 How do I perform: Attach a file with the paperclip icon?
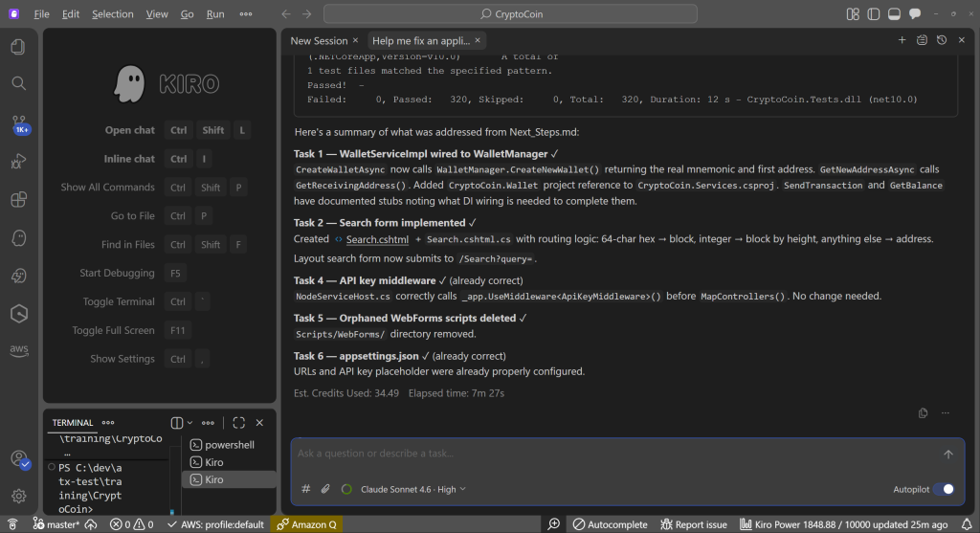325,489
